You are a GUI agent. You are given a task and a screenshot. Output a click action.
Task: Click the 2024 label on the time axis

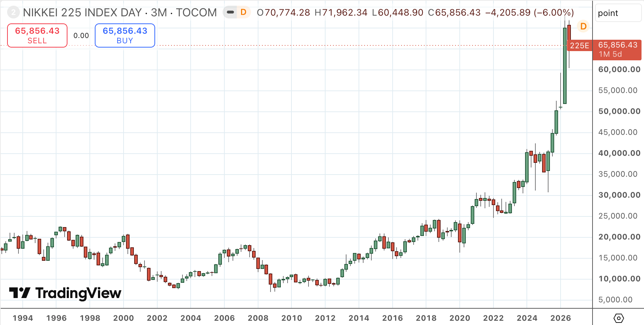pos(527,318)
